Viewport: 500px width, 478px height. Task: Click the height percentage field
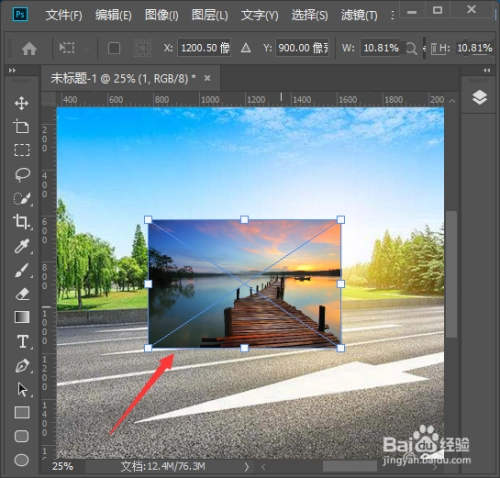coord(474,48)
